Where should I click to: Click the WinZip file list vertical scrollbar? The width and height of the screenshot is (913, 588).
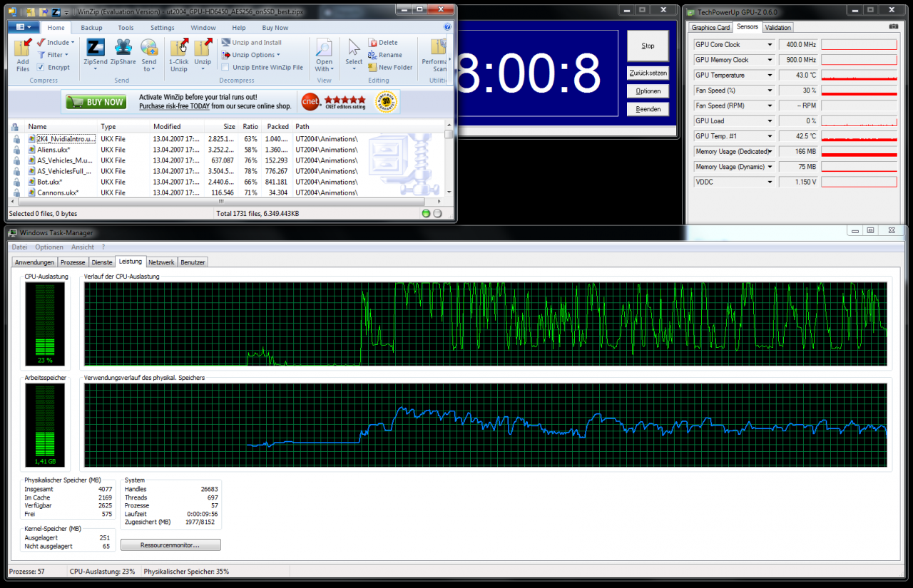(448, 160)
